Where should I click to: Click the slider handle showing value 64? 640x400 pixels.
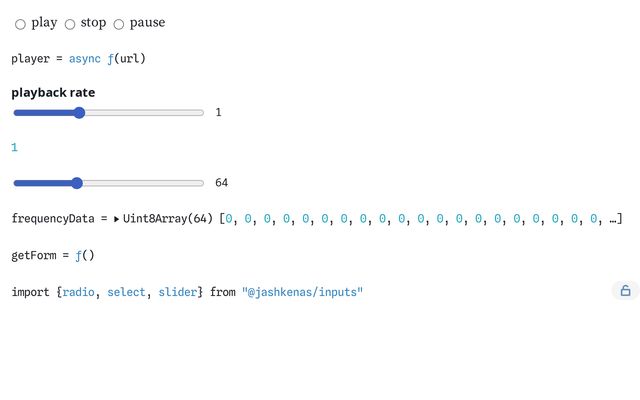point(77,183)
